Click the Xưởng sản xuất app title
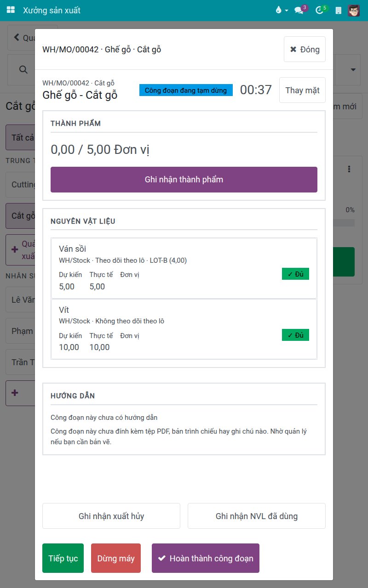Viewport: 368px width, 588px height. [52, 10]
